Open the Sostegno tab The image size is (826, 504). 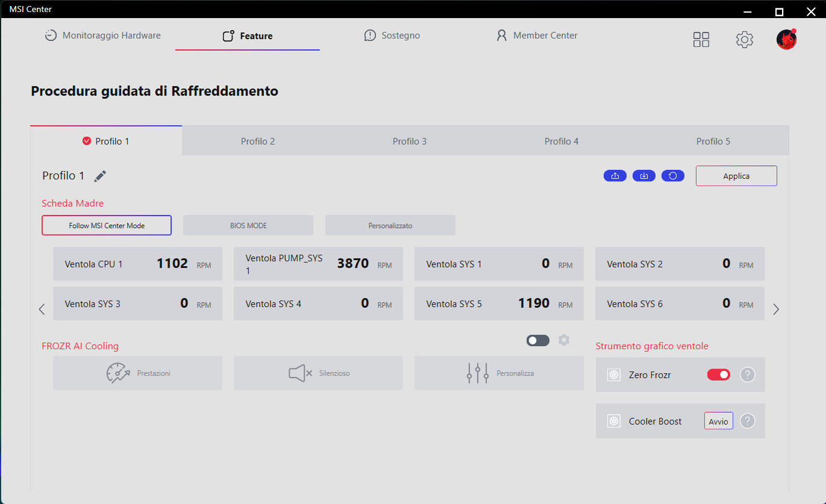click(x=392, y=36)
